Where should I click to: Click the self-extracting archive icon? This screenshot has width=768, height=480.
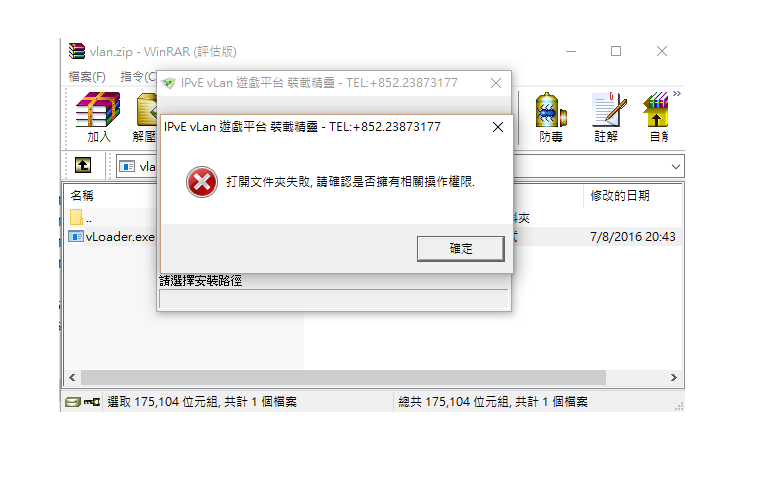pyautogui.click(x=656, y=118)
